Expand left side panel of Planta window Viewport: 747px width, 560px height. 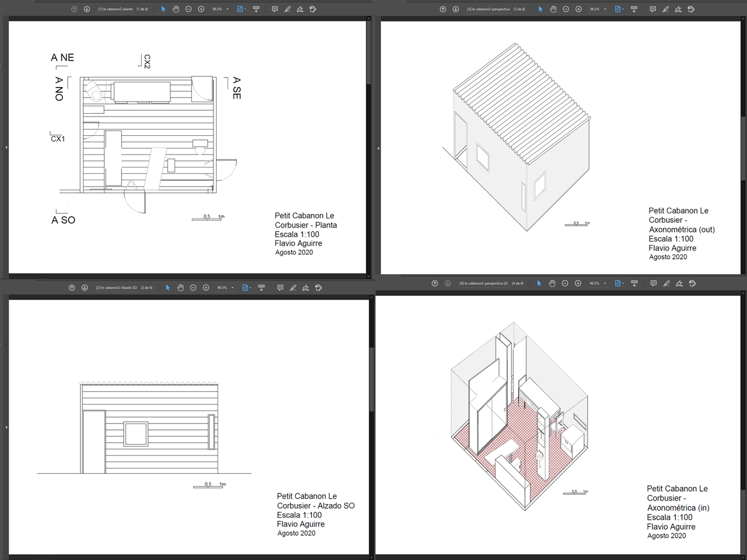point(6,148)
